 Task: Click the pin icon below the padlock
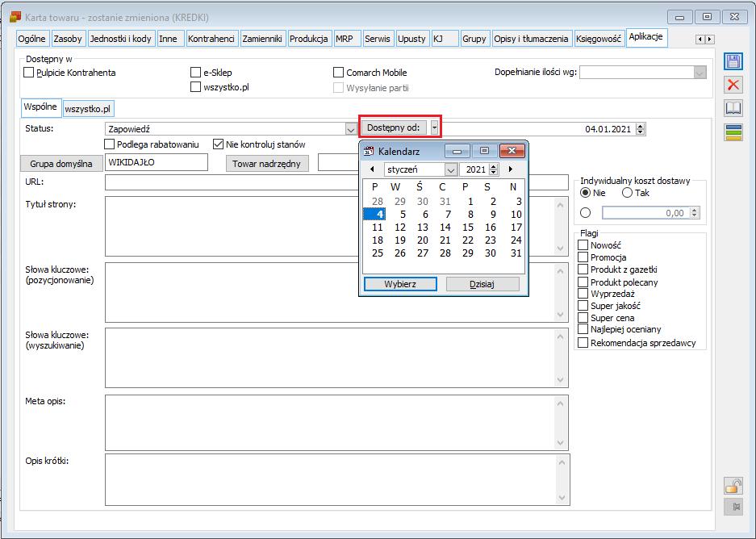[x=733, y=507]
